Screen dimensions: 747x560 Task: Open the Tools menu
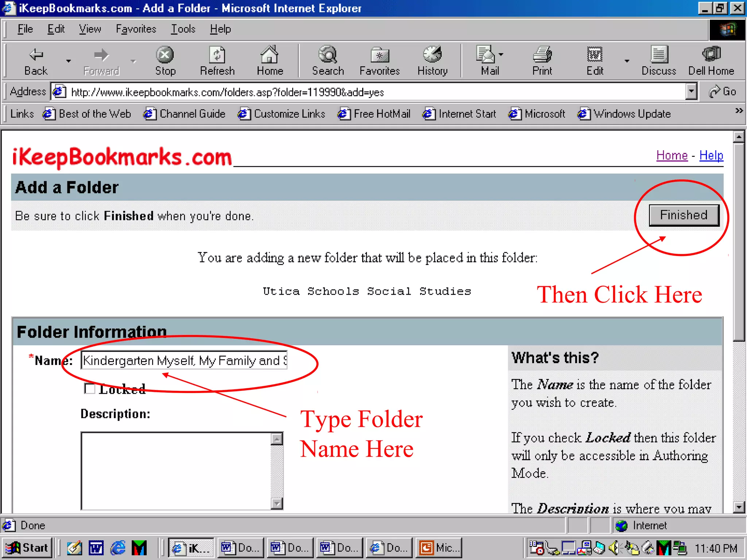(183, 29)
